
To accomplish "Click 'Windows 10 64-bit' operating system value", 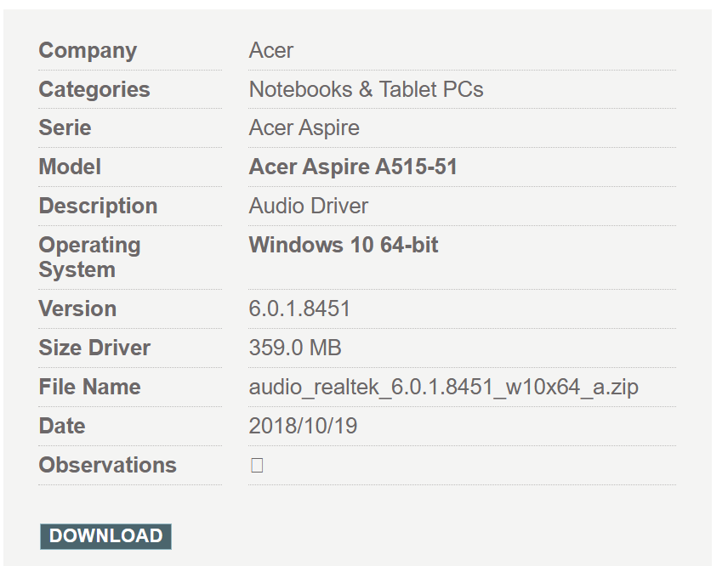I will 344,245.
